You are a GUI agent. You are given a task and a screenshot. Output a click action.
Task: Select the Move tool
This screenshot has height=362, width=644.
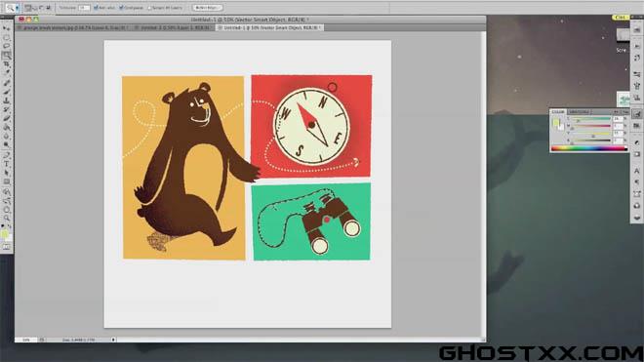6,28
